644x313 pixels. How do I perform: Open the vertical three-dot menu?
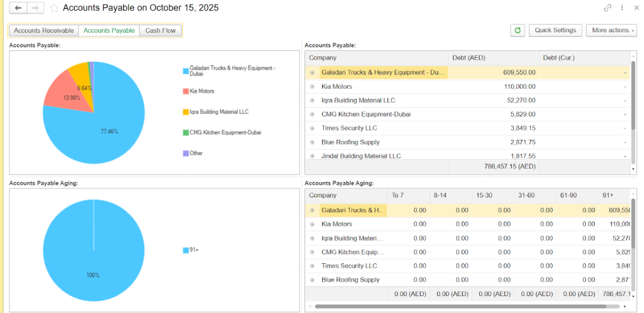coord(622,8)
